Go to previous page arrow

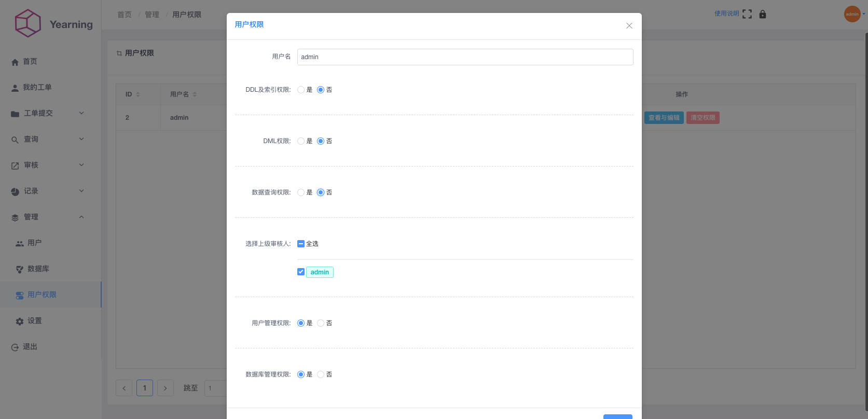point(124,388)
